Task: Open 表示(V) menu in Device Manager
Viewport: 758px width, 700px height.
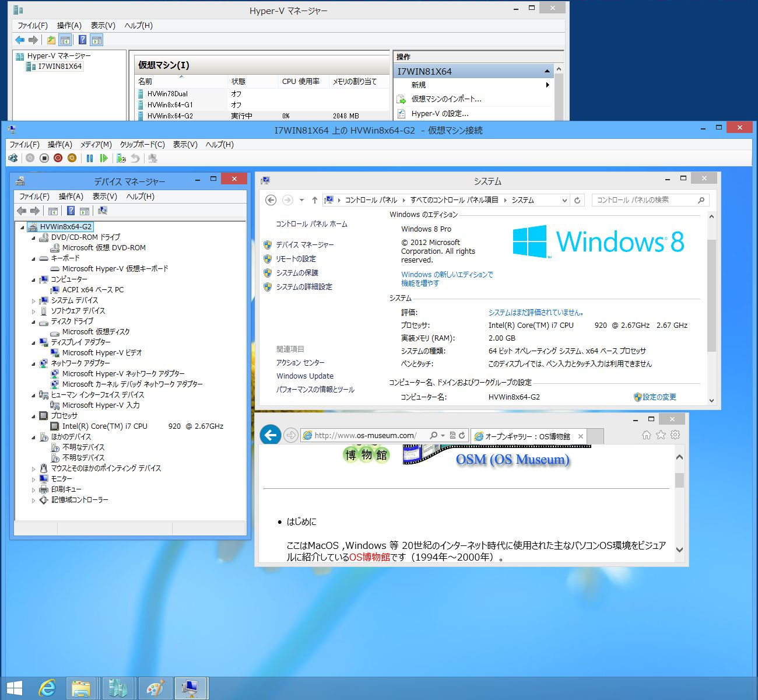Action: pyautogui.click(x=104, y=197)
